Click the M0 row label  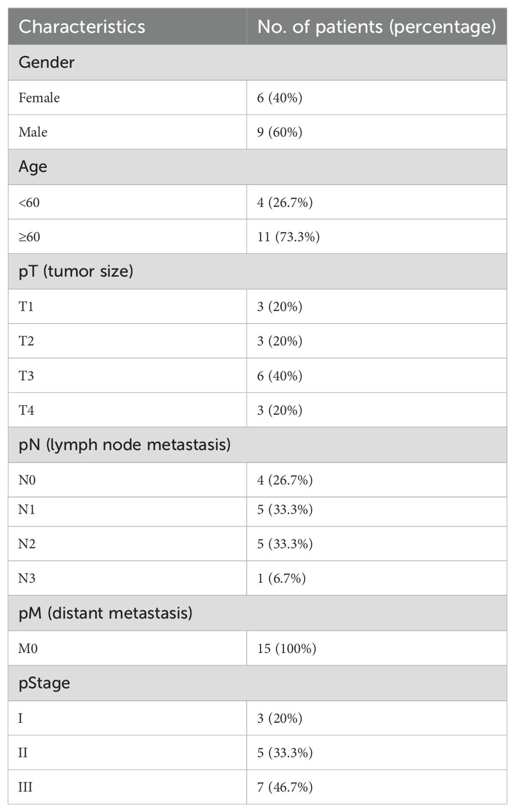pos(28,648)
